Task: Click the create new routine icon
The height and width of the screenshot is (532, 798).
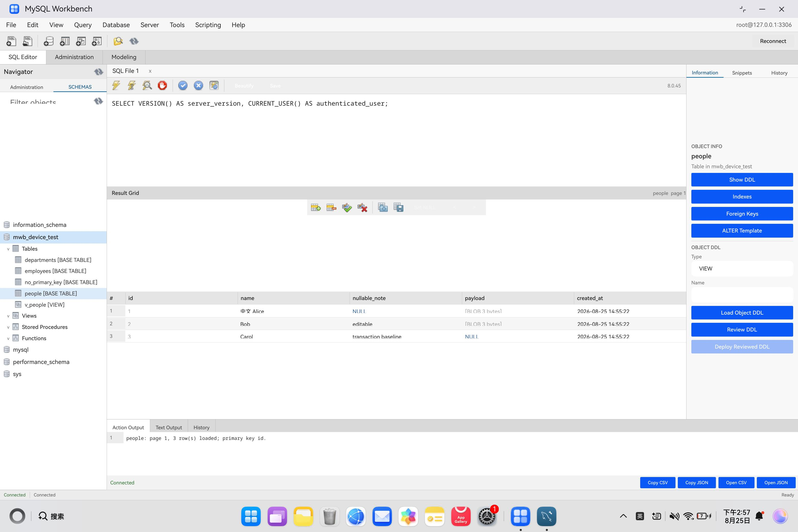Action: (x=97, y=41)
